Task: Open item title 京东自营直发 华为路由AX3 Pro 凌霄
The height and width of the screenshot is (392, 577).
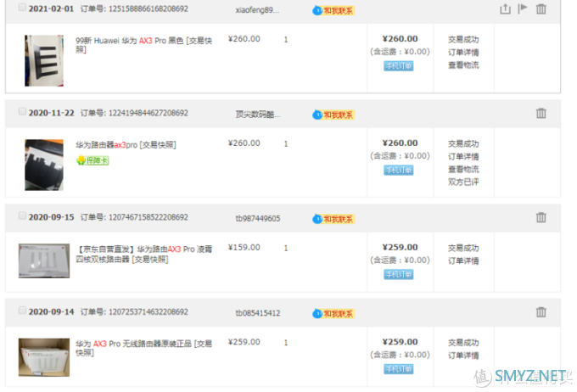Action: 144,254
